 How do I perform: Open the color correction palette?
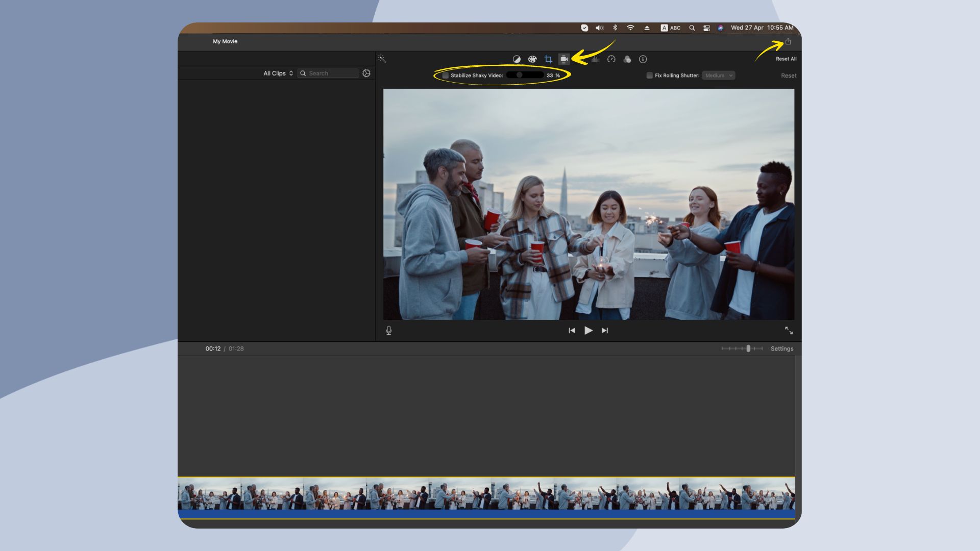click(x=532, y=59)
